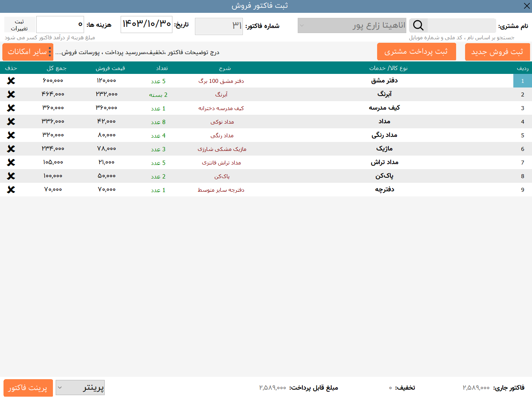This screenshot has width=532, height=399.
Task: Click the درج توضیحات فاکتور hint text
Action: click(x=137, y=52)
